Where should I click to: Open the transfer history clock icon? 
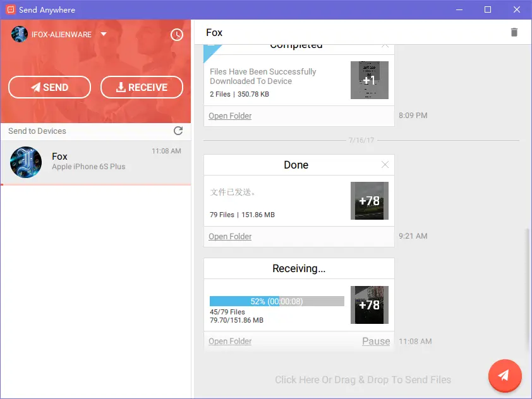point(176,35)
